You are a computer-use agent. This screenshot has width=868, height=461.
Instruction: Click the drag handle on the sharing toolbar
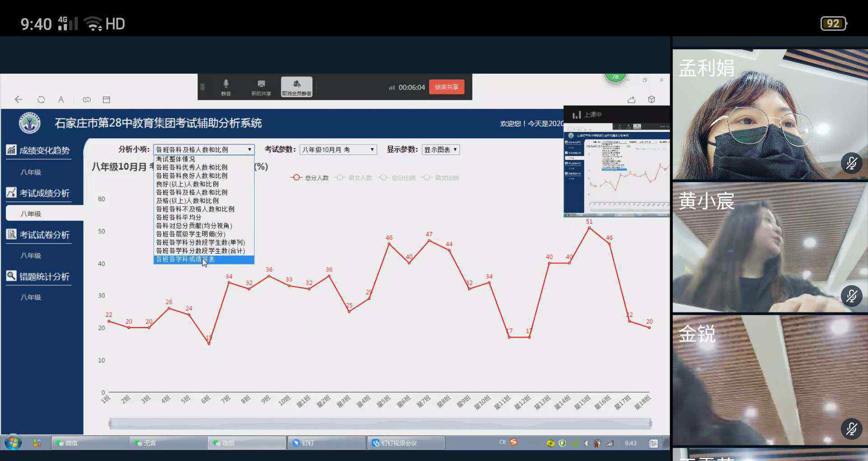pyautogui.click(x=203, y=87)
